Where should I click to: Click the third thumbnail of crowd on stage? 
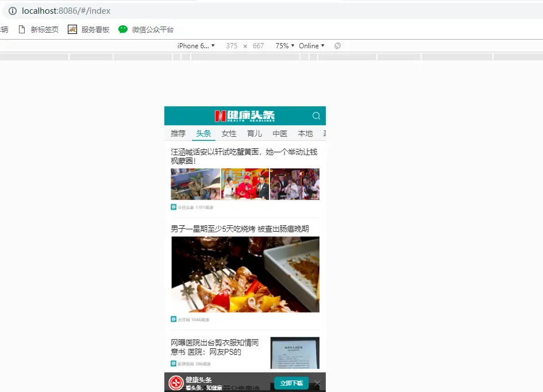point(295,185)
